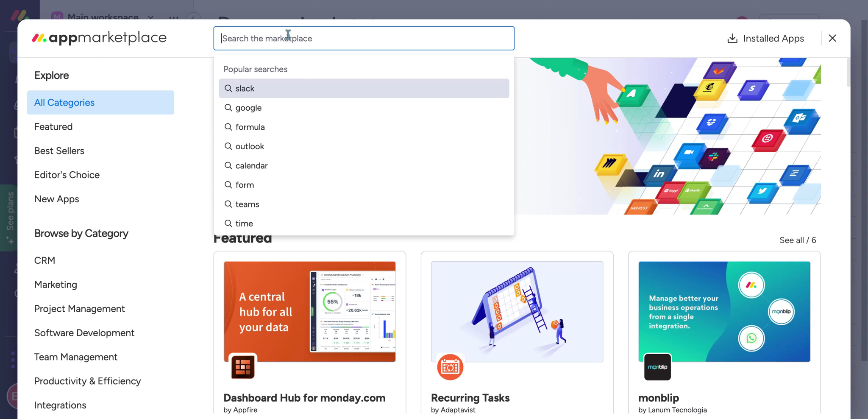Click the GitLab tile in banner
Image resolution: width=868 pixels, height=419 pixels.
click(x=719, y=72)
